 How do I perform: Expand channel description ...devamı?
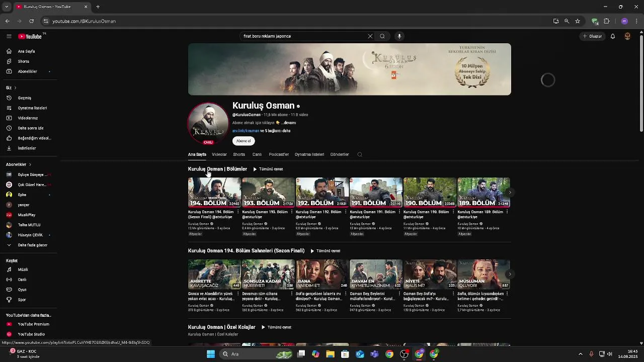pyautogui.click(x=288, y=123)
